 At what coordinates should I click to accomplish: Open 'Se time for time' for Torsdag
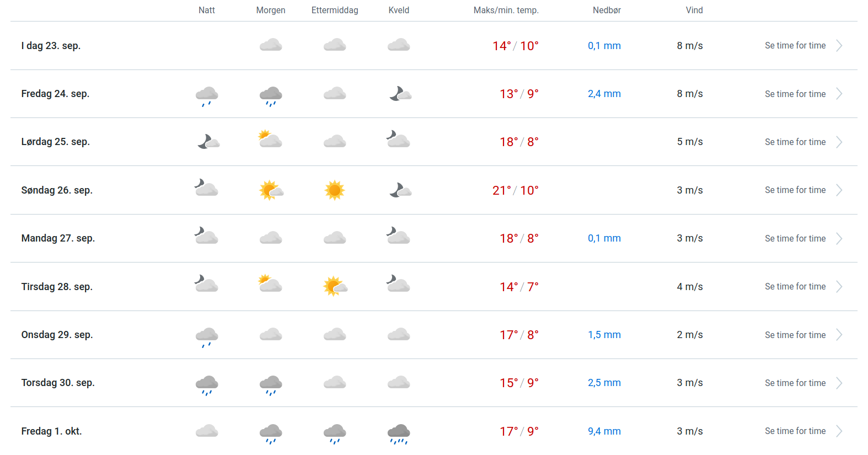point(795,383)
